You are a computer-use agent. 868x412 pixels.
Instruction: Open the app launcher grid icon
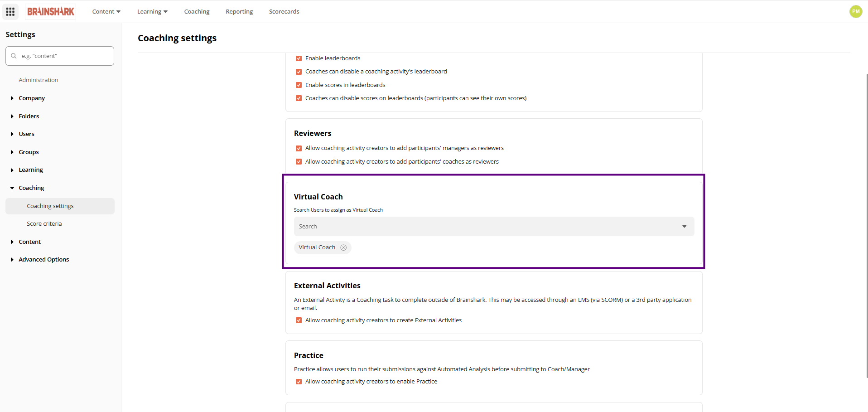[x=10, y=11]
